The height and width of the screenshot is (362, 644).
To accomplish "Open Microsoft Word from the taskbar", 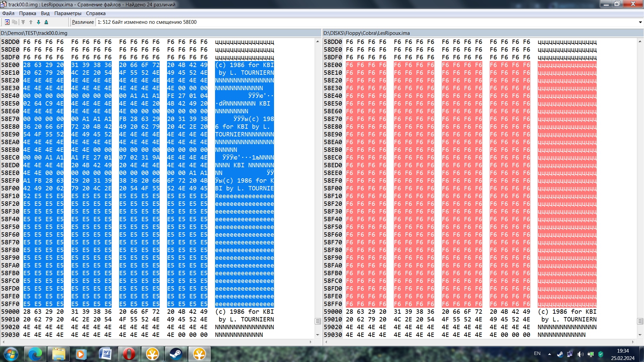I will point(105,354).
